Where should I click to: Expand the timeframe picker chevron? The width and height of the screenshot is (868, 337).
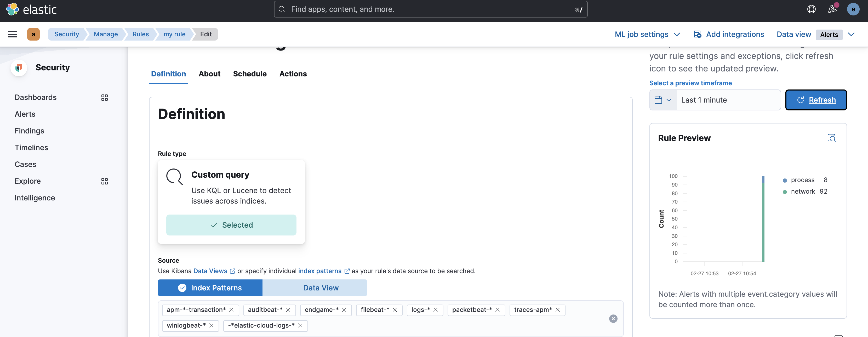coord(669,100)
